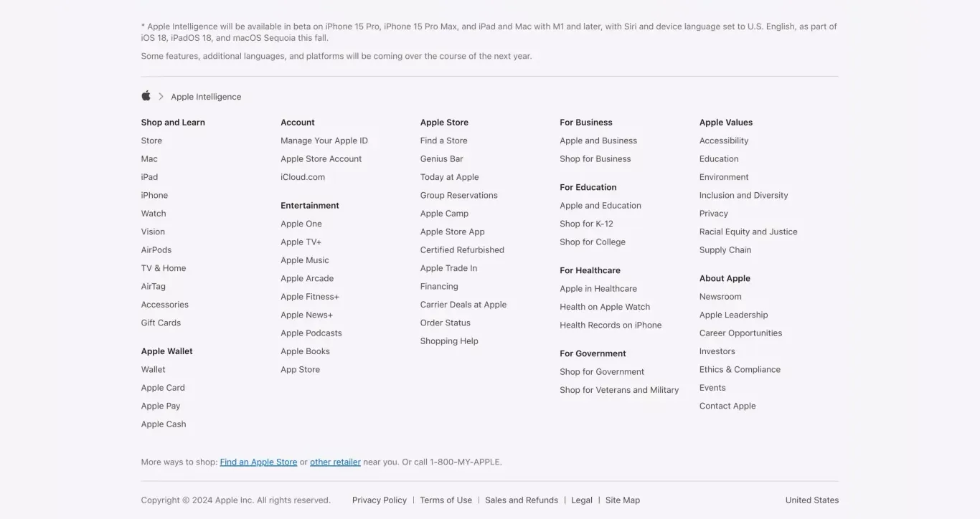Screen dimensions: 980x519
Task: Open Health Records on iPhone
Action: click(611, 325)
